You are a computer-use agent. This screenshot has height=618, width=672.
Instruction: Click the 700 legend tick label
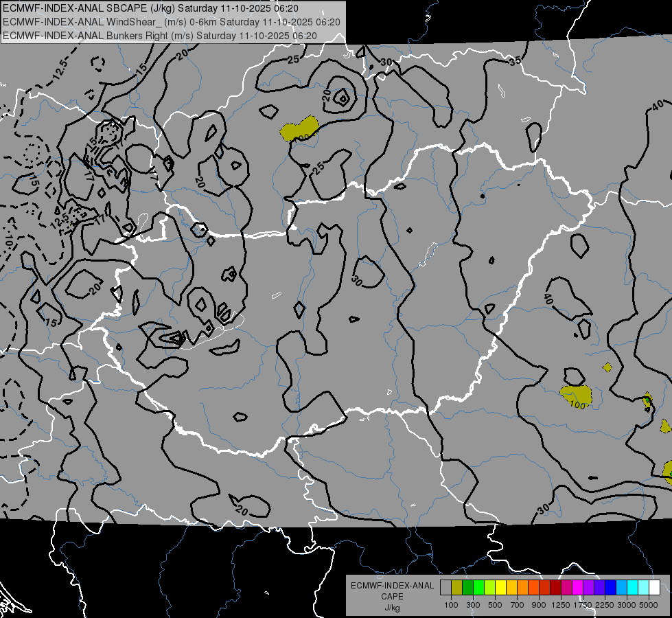click(x=518, y=605)
